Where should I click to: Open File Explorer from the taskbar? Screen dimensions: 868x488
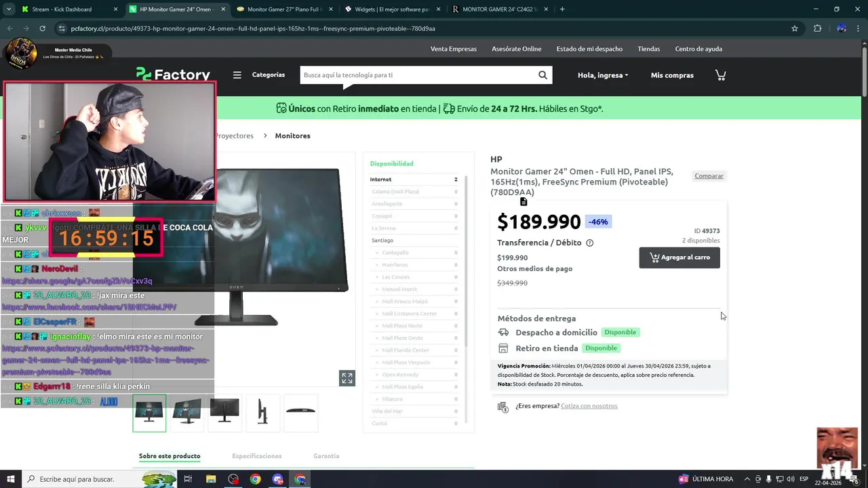coord(211,479)
